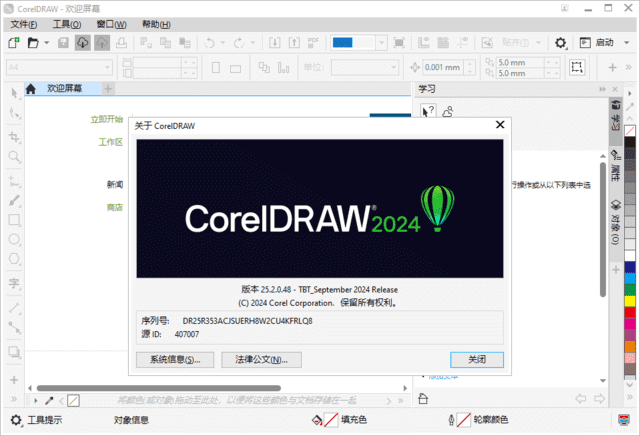
Task: Select the 欢迎屏幕 tab
Action: coord(64,89)
